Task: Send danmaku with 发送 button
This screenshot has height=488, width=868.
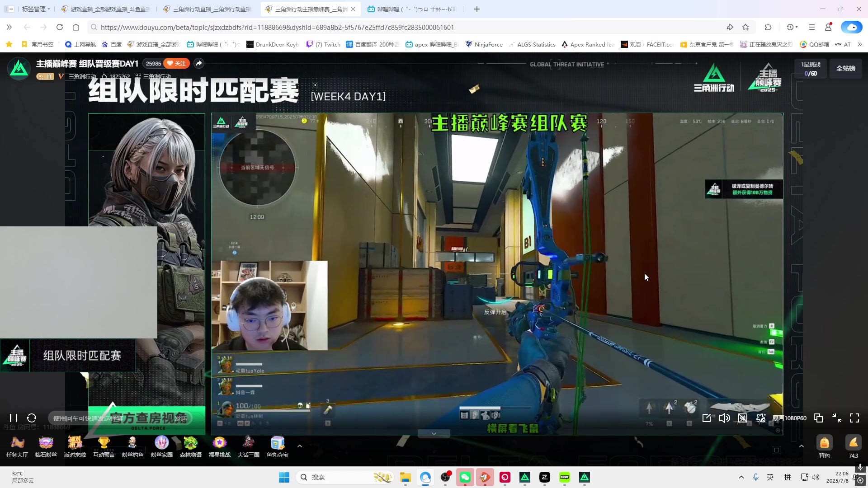Action: coord(181,418)
